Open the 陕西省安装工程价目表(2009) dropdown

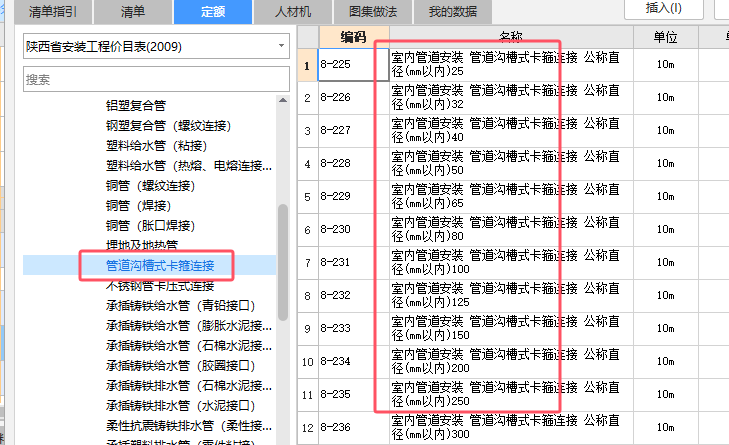156,46
